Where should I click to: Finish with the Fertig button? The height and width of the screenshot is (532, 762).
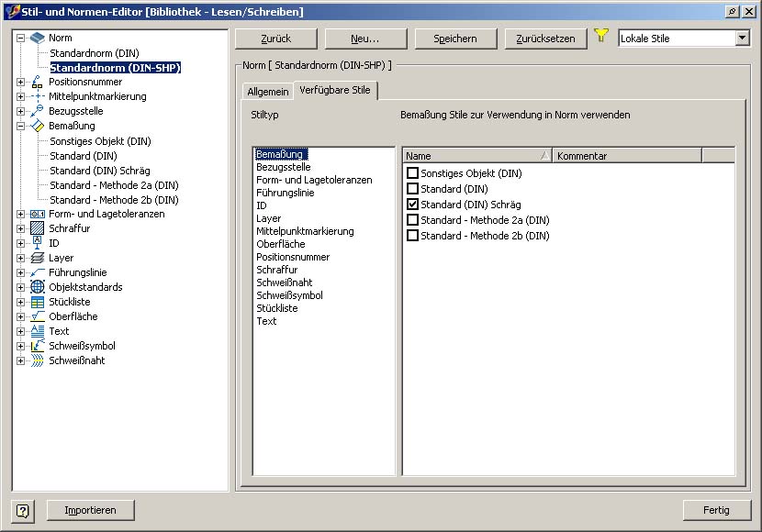tap(716, 510)
